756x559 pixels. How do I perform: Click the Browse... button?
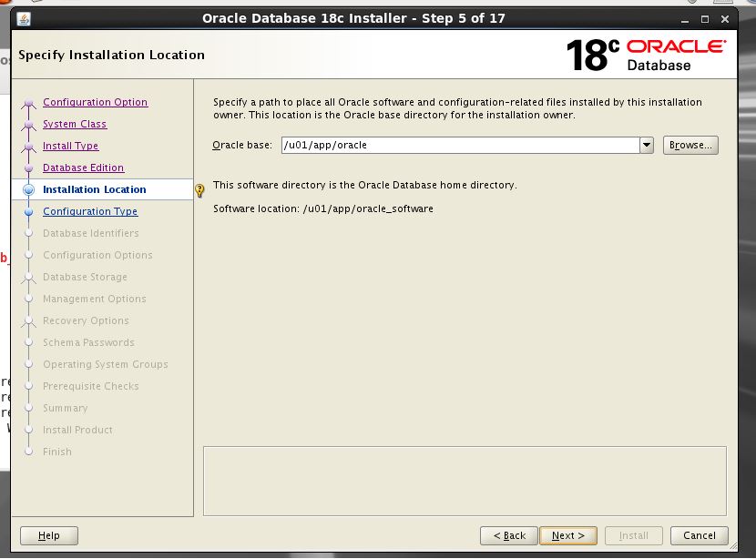tap(690, 145)
